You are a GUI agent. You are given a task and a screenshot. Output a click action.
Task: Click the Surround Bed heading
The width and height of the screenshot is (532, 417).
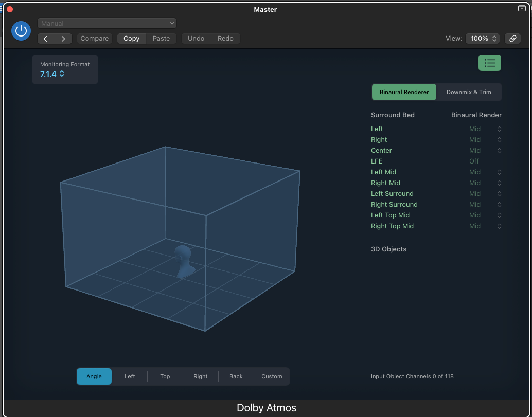(x=393, y=115)
